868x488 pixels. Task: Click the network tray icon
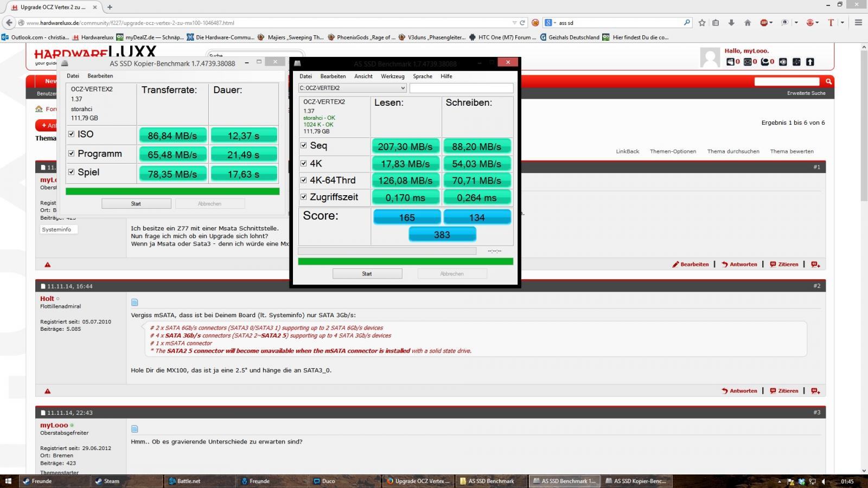tap(813, 481)
